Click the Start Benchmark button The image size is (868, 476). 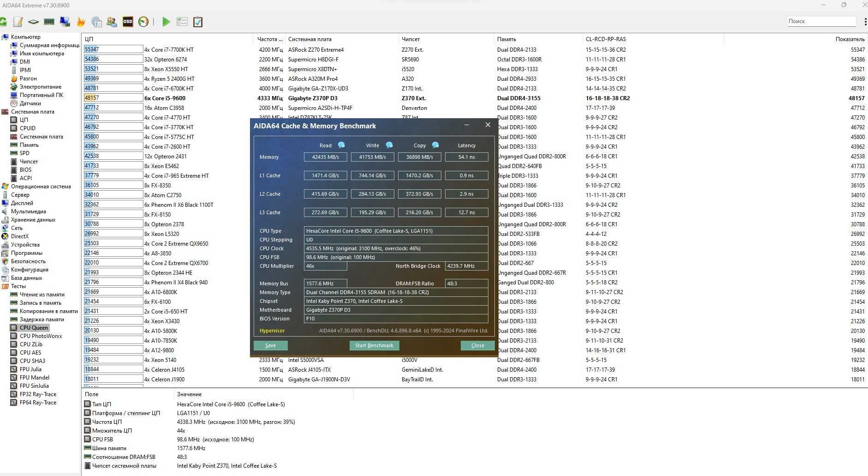tap(374, 345)
